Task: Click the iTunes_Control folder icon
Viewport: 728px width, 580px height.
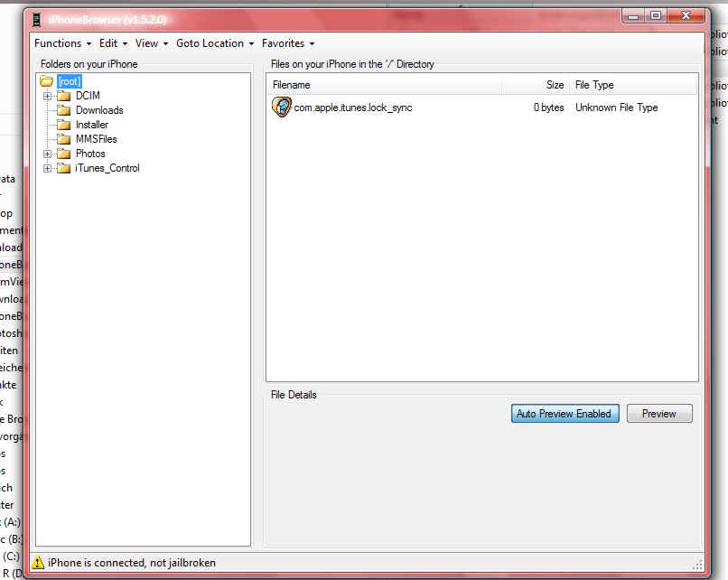Action: (63, 168)
